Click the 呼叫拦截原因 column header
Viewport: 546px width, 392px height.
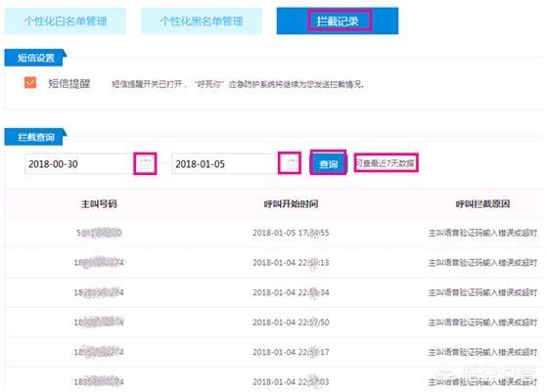[x=482, y=204]
